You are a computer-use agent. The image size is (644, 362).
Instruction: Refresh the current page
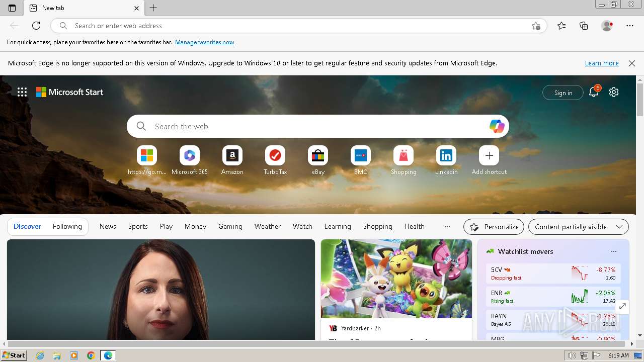point(36,26)
